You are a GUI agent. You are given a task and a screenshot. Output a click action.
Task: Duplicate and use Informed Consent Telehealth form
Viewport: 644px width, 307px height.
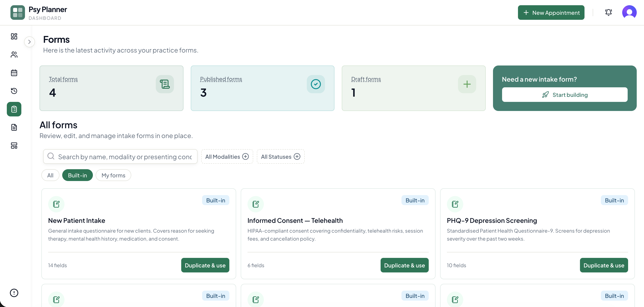pos(404,265)
